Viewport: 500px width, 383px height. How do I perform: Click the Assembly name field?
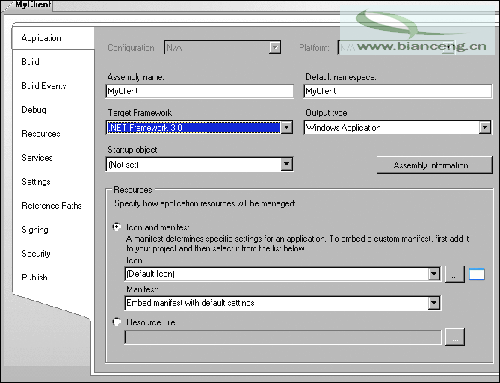[199, 91]
